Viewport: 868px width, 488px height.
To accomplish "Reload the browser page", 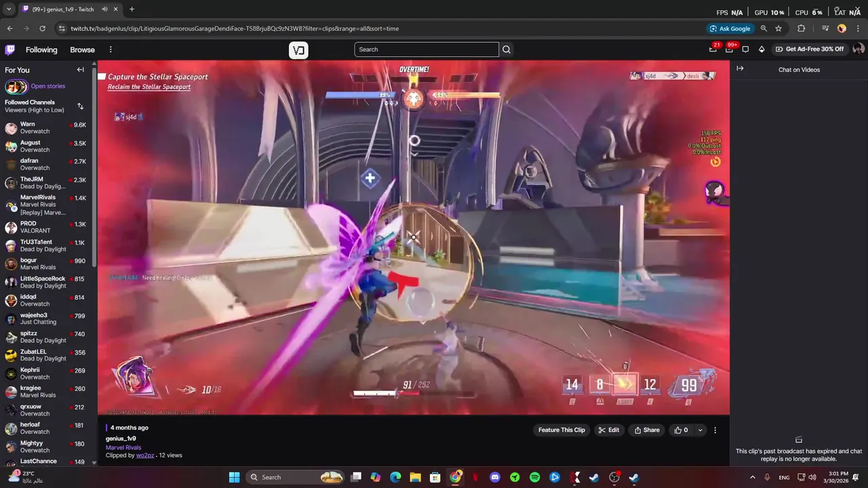I will (x=42, y=28).
